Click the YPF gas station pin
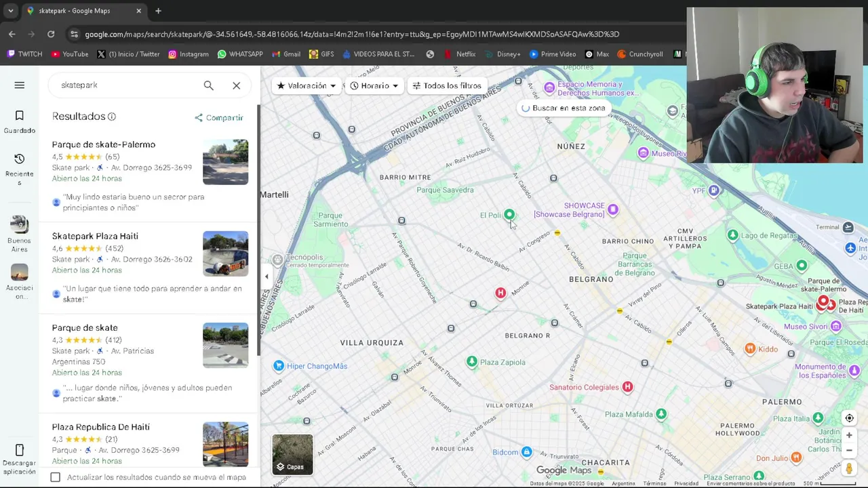The image size is (868, 488). 713,191
